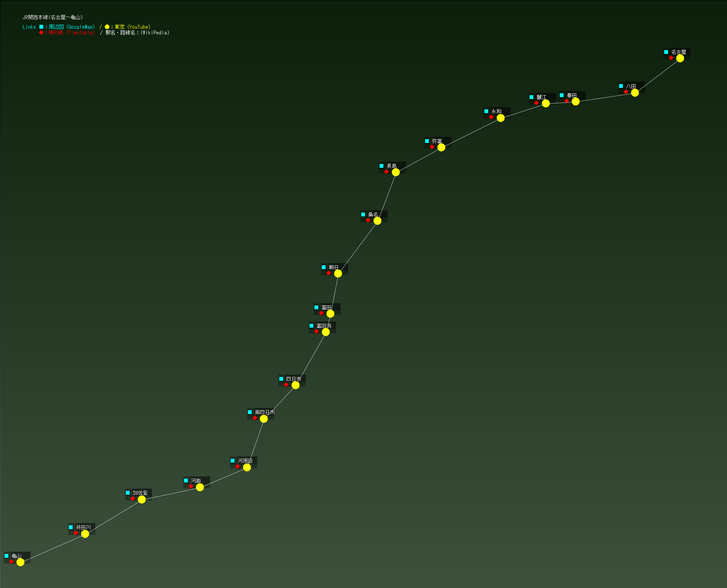Open the yellow train-window circle at 桑名

(377, 221)
